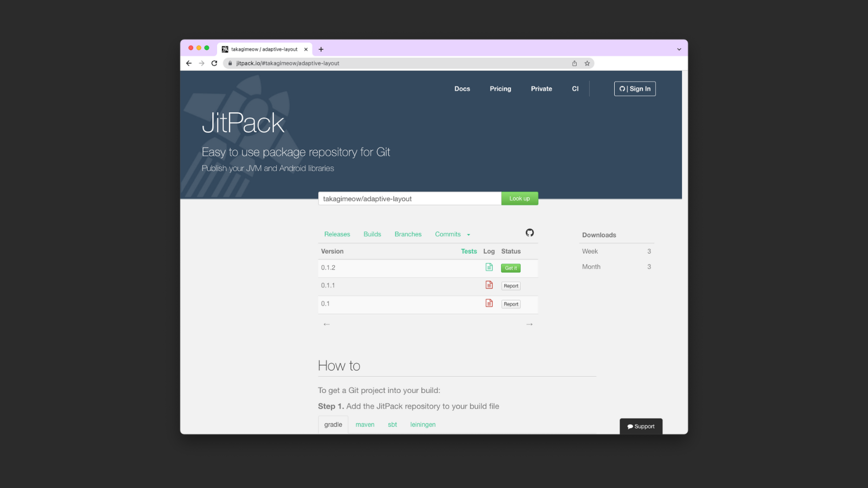Click the share icon in address bar
This screenshot has height=488, width=868.
(575, 63)
